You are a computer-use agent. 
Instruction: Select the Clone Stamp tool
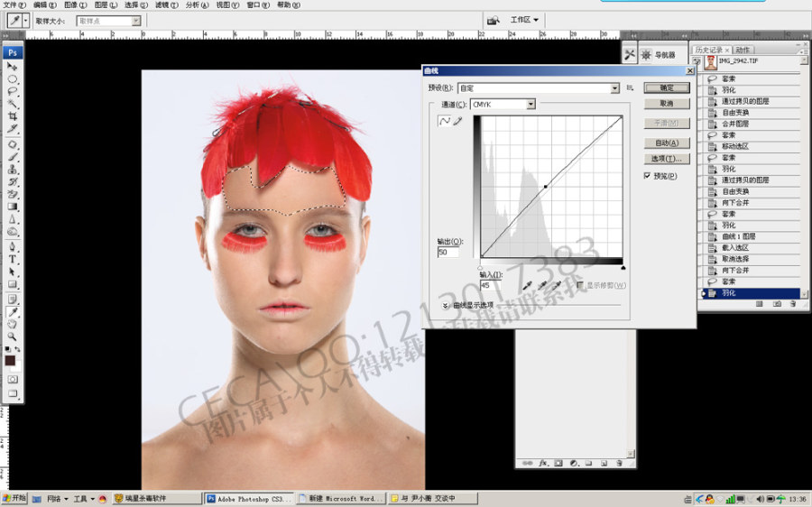13,170
